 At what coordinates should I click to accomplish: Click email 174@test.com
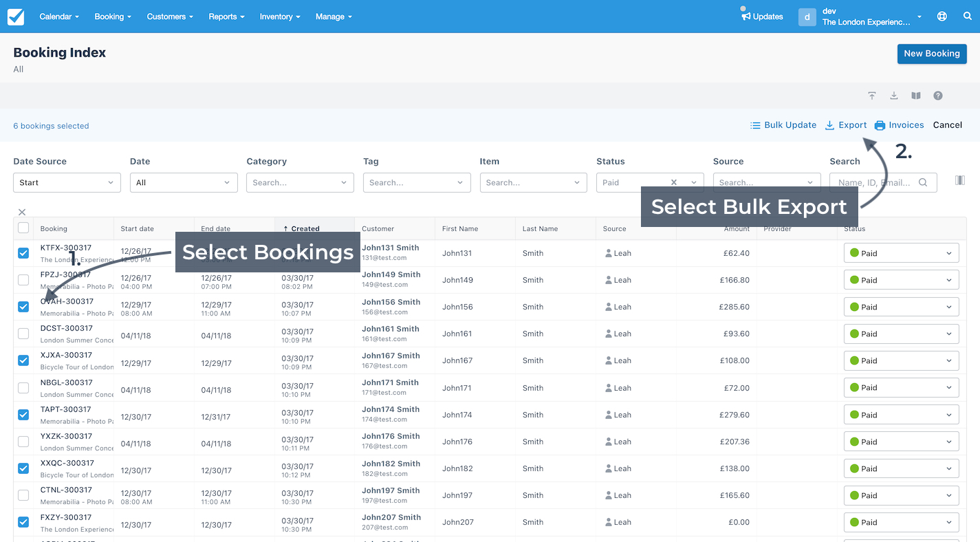[384, 420]
